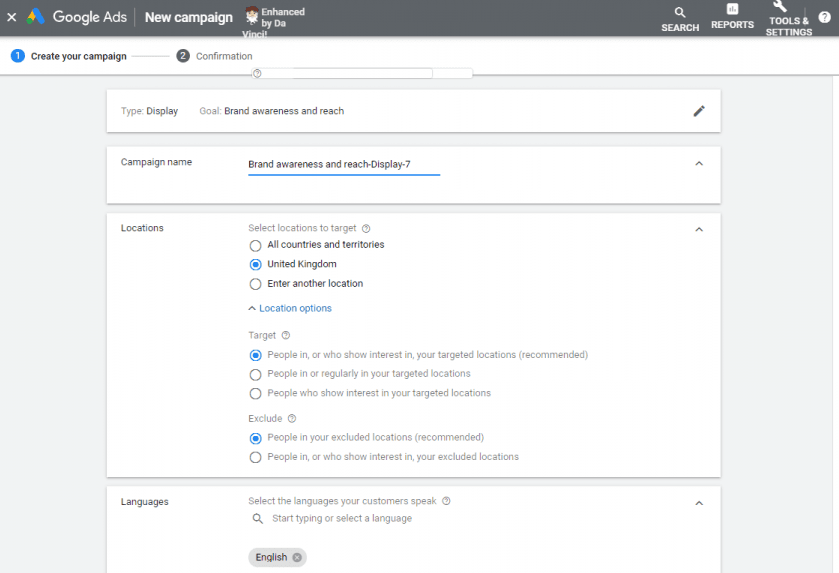Open the Reports icon in header

(x=732, y=11)
